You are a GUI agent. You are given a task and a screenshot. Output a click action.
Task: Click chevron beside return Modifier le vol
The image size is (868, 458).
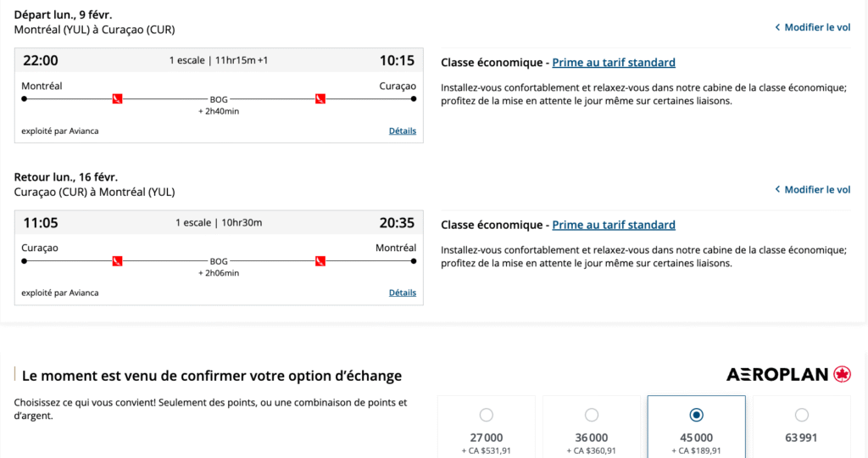[777, 190]
